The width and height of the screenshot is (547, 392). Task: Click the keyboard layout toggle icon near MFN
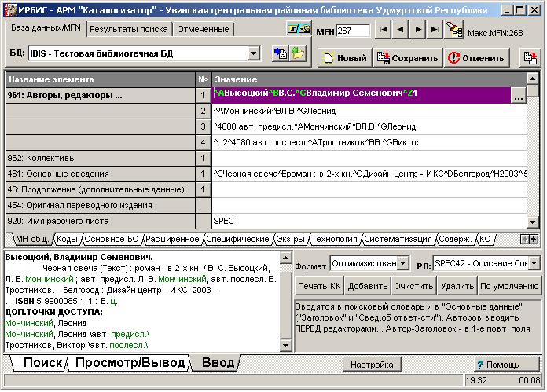(x=299, y=28)
